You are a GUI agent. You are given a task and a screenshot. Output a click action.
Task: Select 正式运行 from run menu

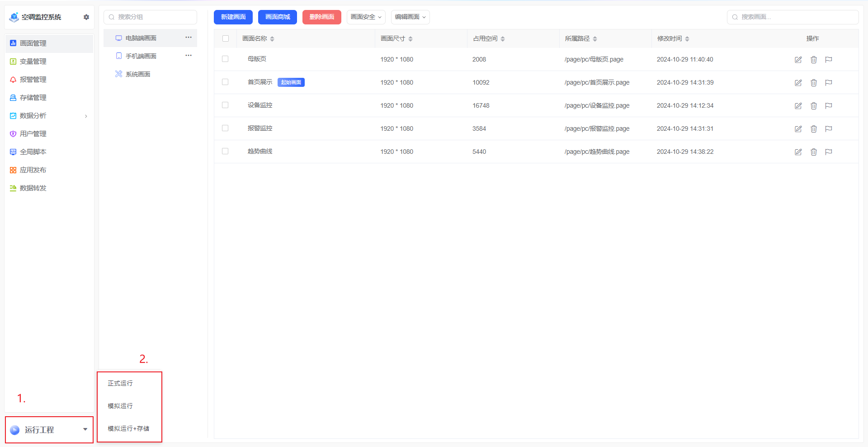[x=120, y=383]
